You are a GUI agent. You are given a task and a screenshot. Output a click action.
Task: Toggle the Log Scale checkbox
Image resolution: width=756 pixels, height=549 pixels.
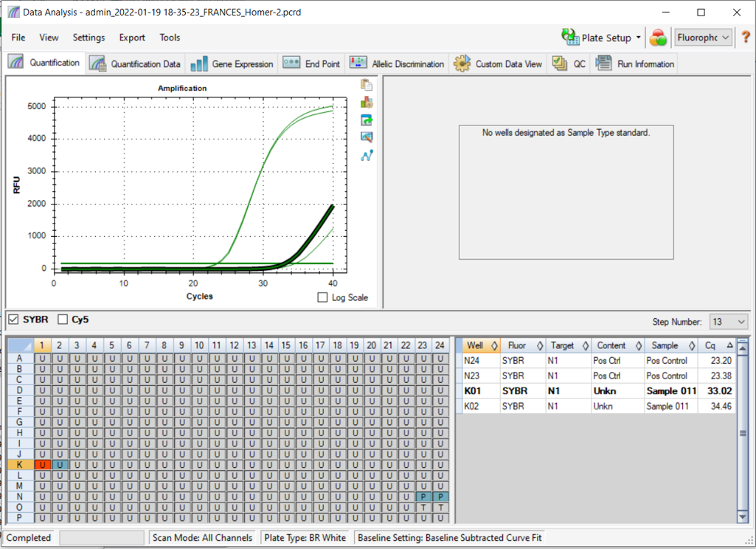(322, 297)
